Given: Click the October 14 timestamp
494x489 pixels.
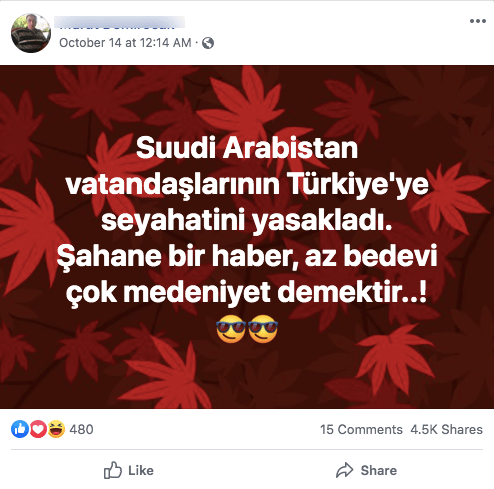Looking at the screenshot, I should click(125, 43).
